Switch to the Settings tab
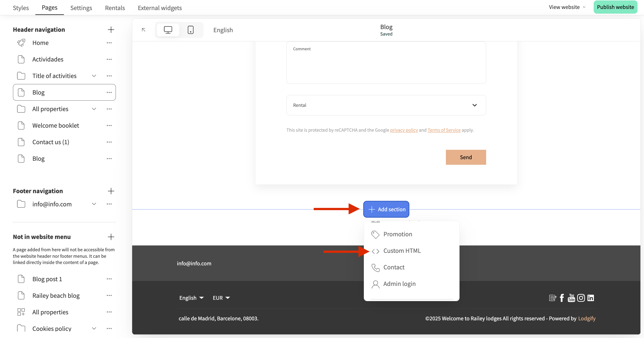Image resolution: width=644 pixels, height=338 pixels. (x=81, y=8)
